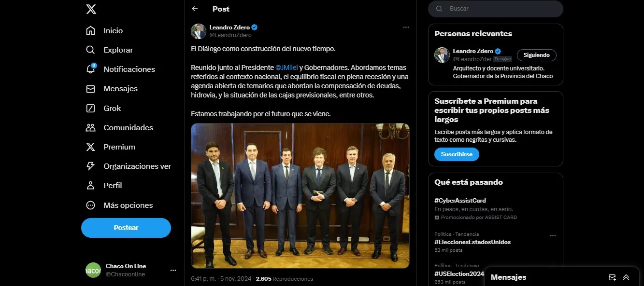Open the Grok icon in sidebar
This screenshot has width=644, height=286.
pyautogui.click(x=90, y=108)
